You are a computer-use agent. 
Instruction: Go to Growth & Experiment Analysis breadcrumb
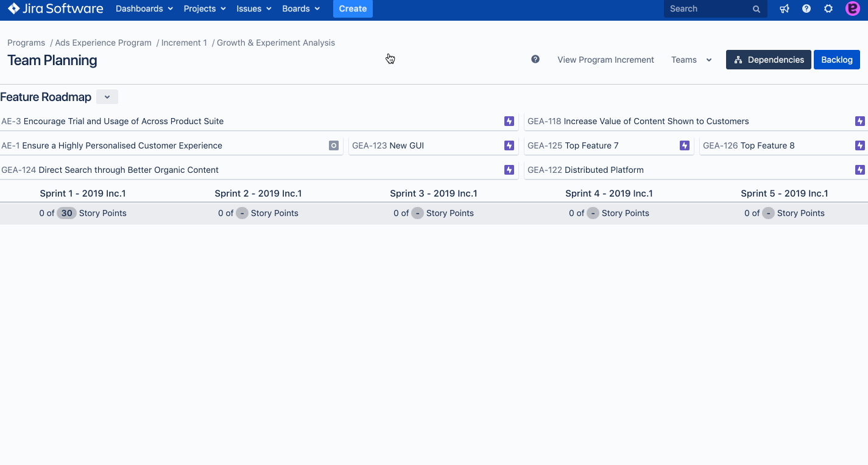point(276,43)
